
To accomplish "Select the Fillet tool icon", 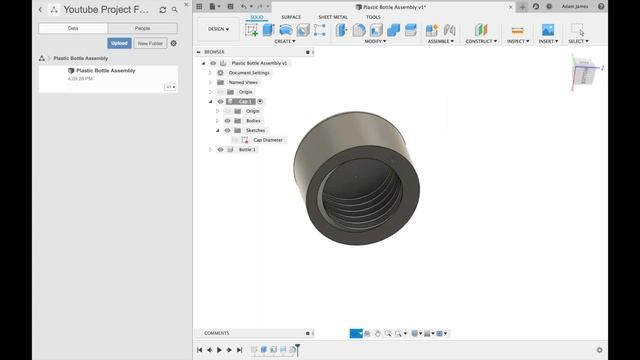I will click(x=359, y=30).
